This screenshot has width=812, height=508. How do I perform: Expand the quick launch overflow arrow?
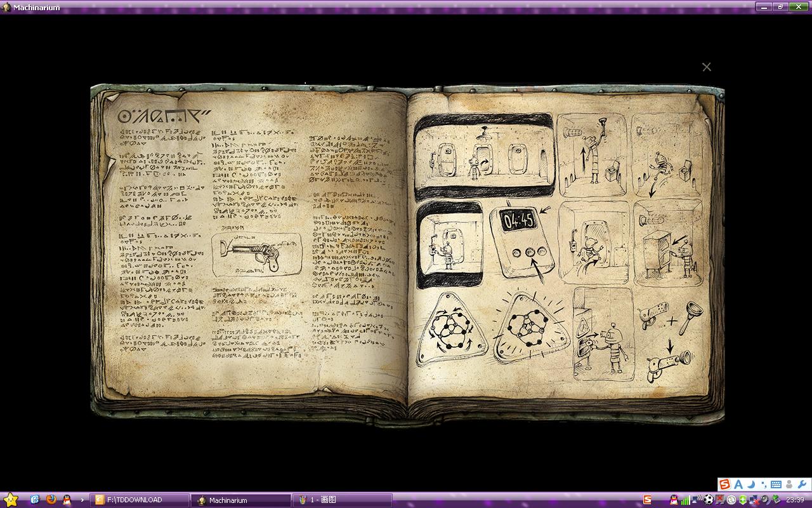click(x=82, y=500)
